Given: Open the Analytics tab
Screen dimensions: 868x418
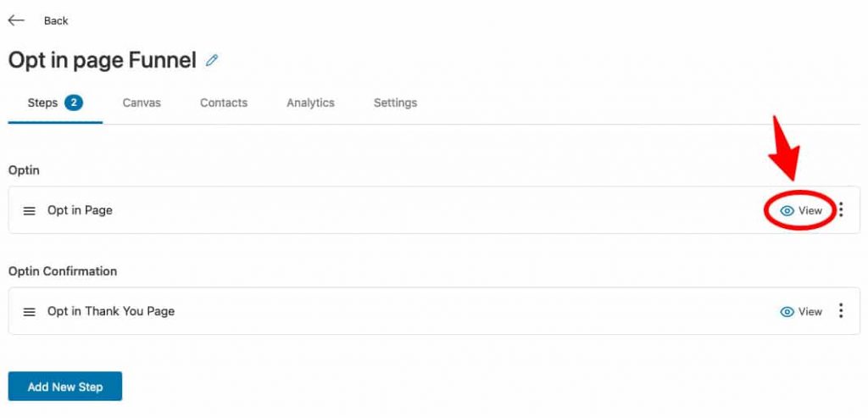Looking at the screenshot, I should [310, 103].
